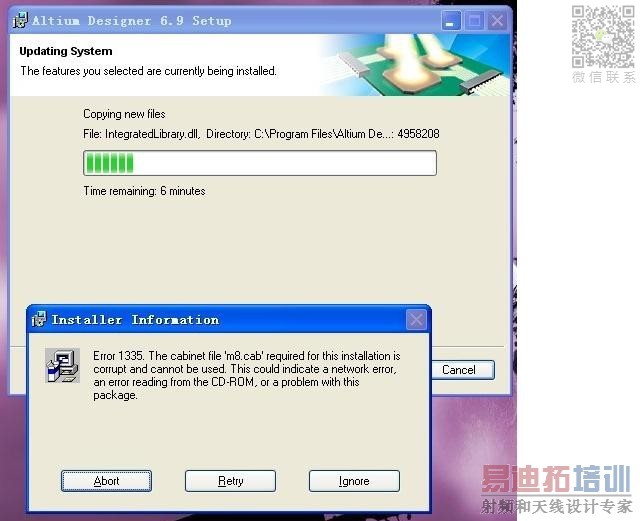
Task: Click the Installer Information title bar
Action: pos(229,320)
